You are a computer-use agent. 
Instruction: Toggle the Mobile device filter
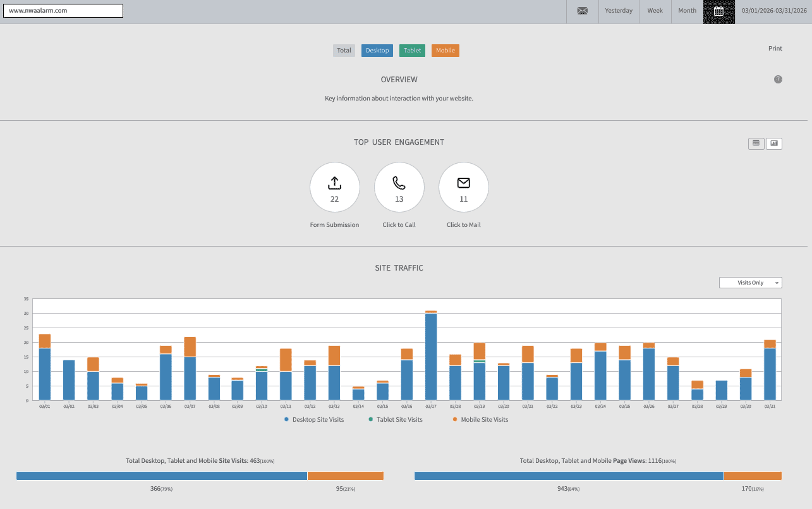coord(445,51)
